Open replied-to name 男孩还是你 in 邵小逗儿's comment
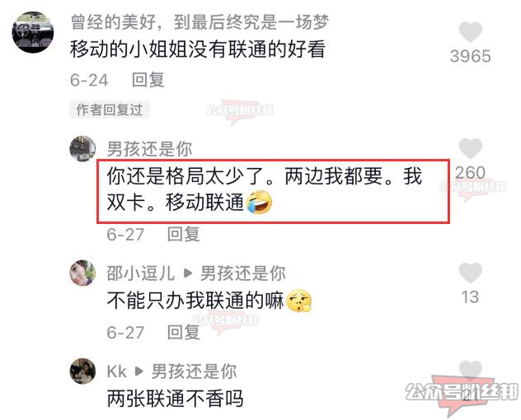The width and height of the screenshot is (521, 420). tap(243, 273)
